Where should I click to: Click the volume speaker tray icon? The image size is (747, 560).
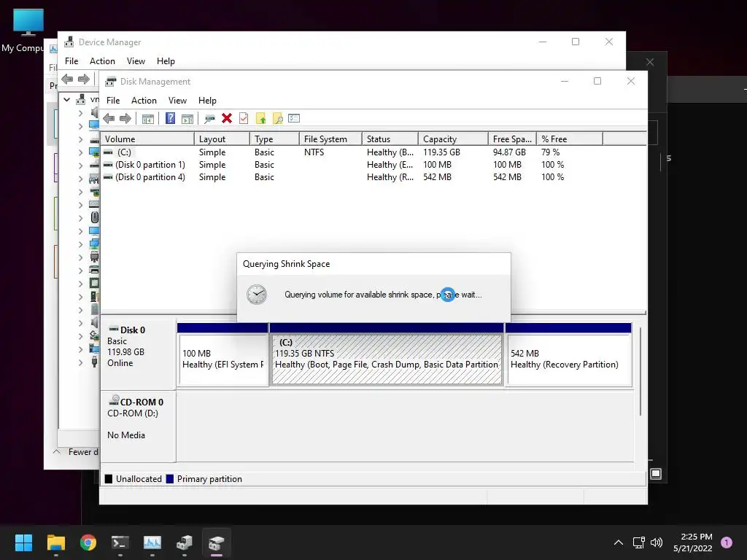(x=657, y=542)
